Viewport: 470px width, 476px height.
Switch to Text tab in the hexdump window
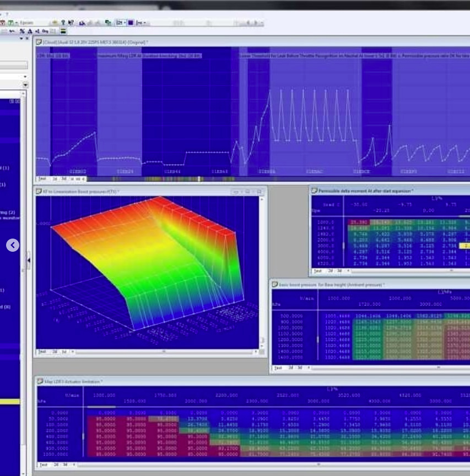click(42, 179)
